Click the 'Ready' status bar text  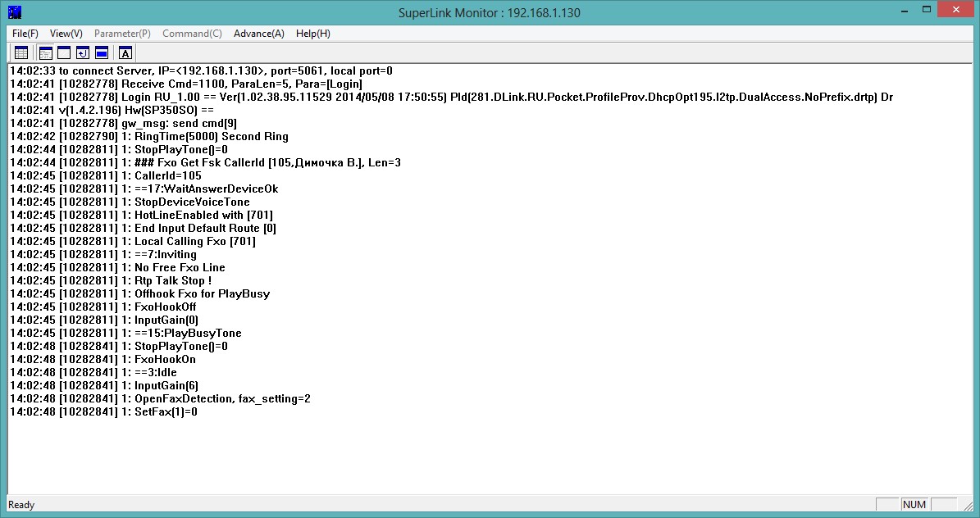pos(21,504)
